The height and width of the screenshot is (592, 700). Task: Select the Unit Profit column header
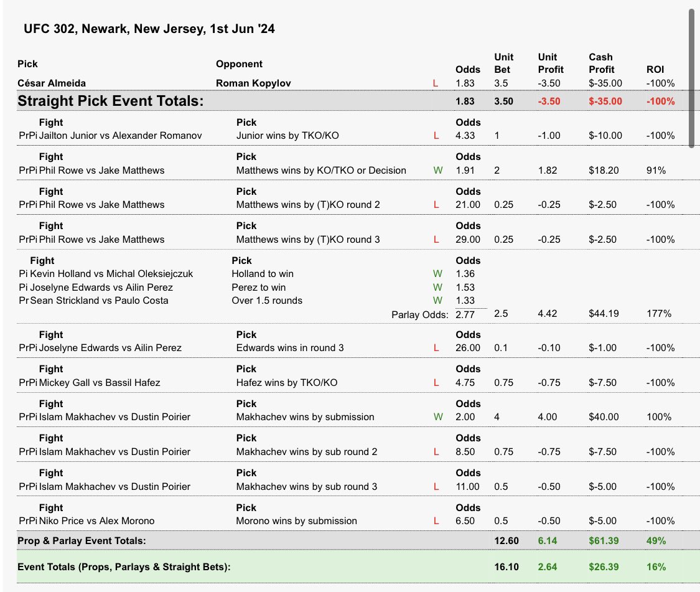(551, 63)
